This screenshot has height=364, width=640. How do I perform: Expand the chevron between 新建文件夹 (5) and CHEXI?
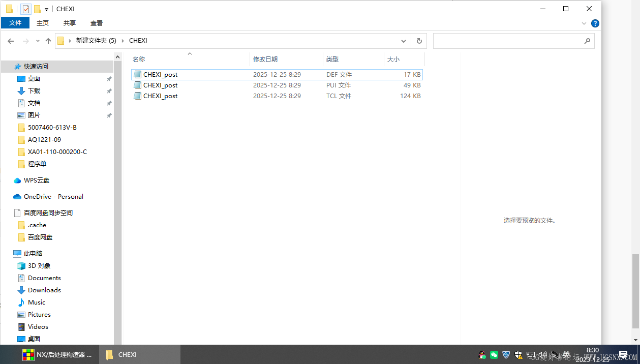point(123,41)
